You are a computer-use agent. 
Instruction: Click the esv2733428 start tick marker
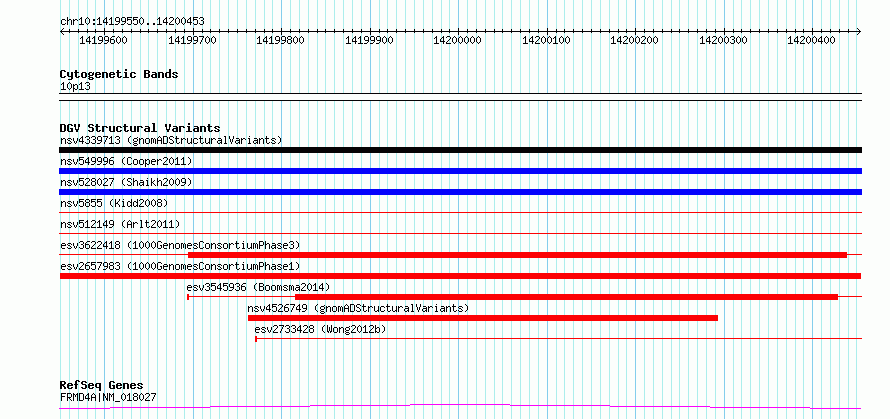pos(256,339)
